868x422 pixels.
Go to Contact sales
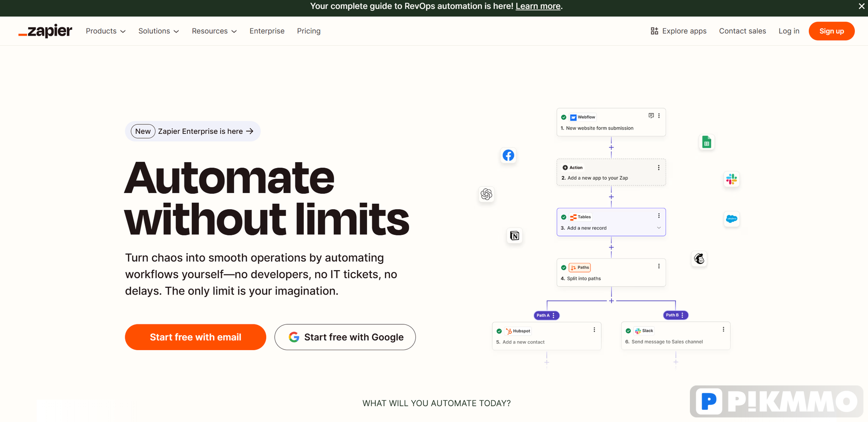(x=742, y=31)
